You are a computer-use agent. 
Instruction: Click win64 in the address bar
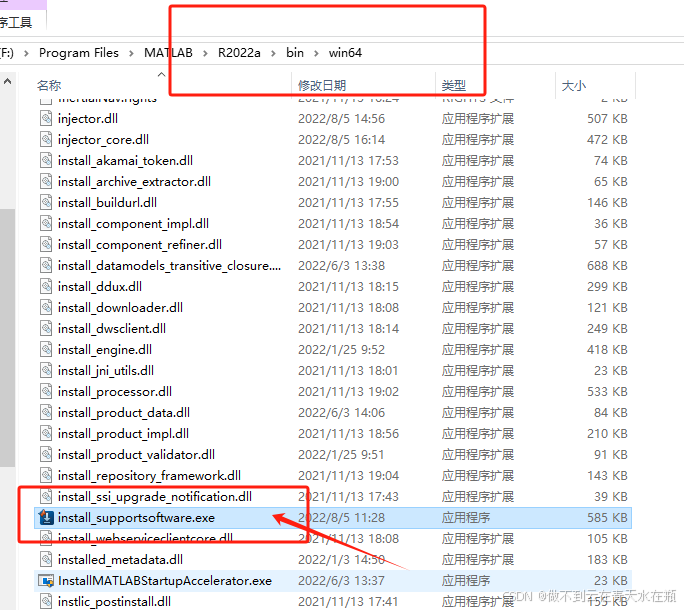[345, 53]
